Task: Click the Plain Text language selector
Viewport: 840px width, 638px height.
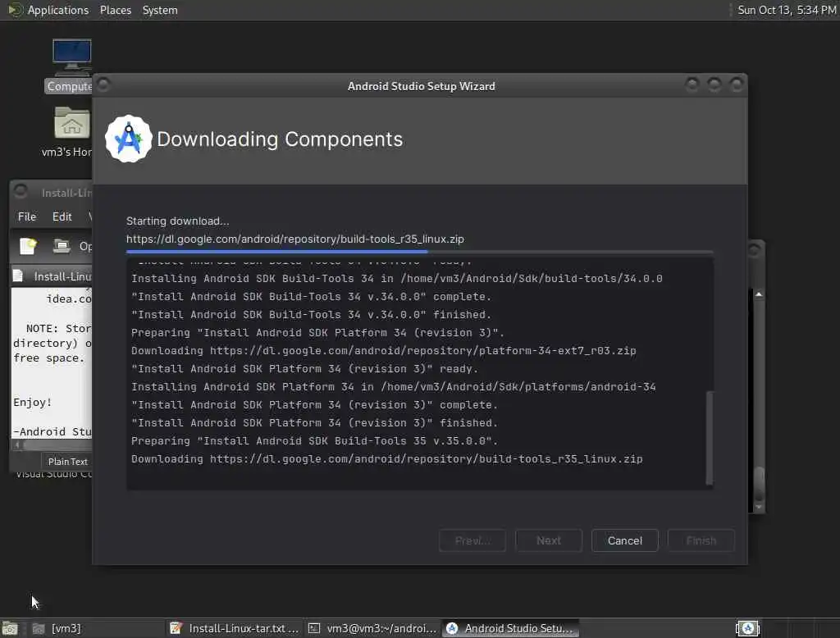Action: (x=67, y=461)
